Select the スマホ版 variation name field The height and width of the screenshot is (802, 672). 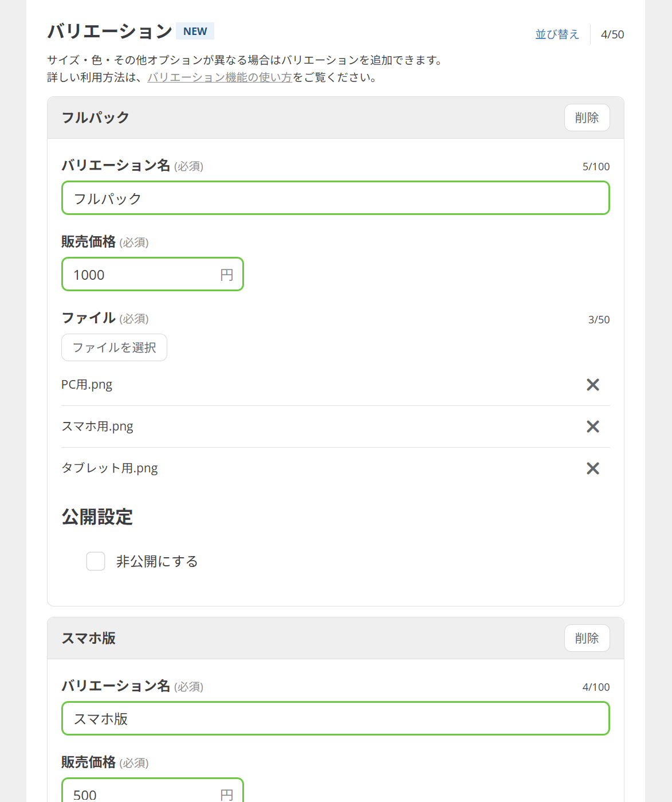click(x=335, y=718)
